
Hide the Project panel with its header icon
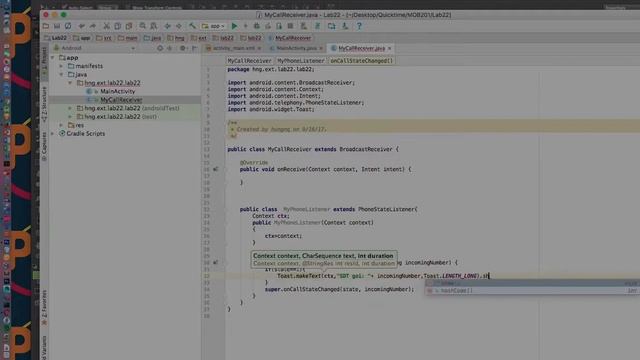tap(194, 48)
